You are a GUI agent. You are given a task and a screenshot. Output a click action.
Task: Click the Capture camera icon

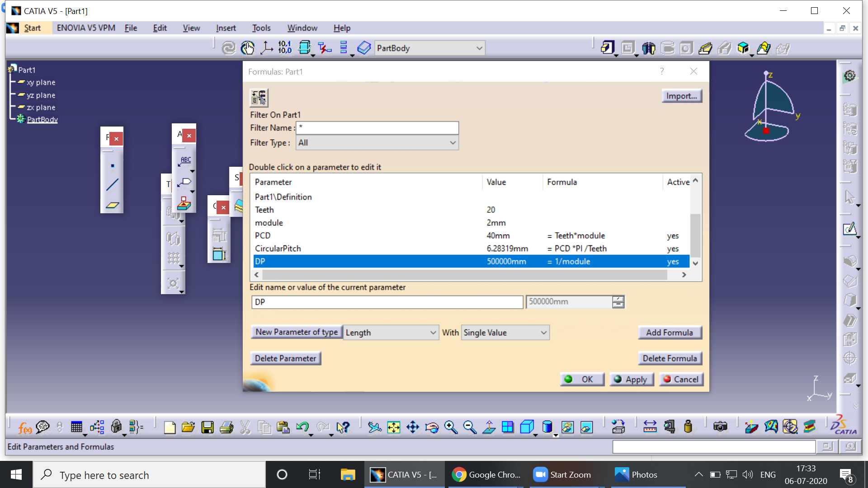tap(720, 427)
